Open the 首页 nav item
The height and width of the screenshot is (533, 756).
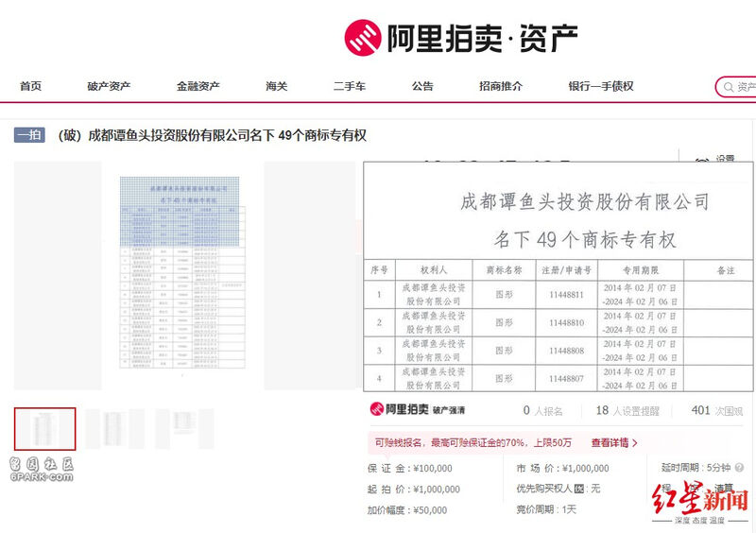tap(30, 86)
